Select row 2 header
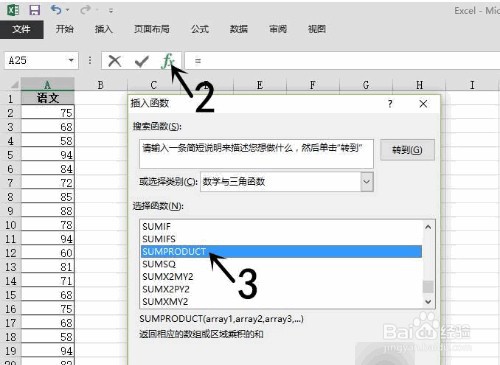The height and width of the screenshot is (365, 500). click(10, 113)
